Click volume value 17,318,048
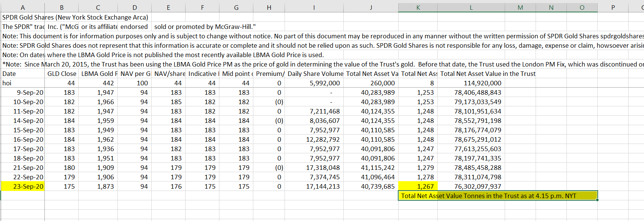This screenshot has width=644, height=221. pyautogui.click(x=314, y=168)
